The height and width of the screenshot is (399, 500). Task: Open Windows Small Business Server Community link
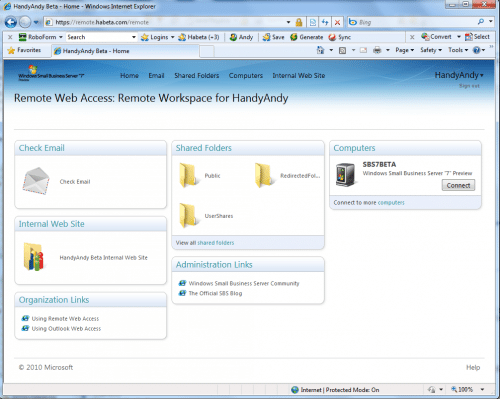[x=244, y=283]
